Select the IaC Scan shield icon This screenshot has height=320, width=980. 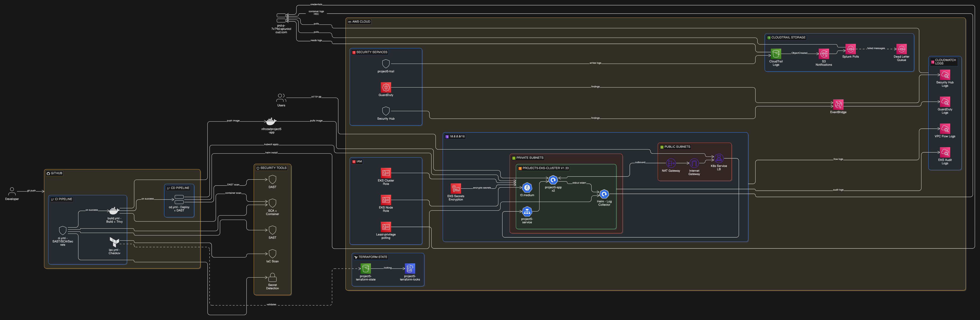point(272,253)
